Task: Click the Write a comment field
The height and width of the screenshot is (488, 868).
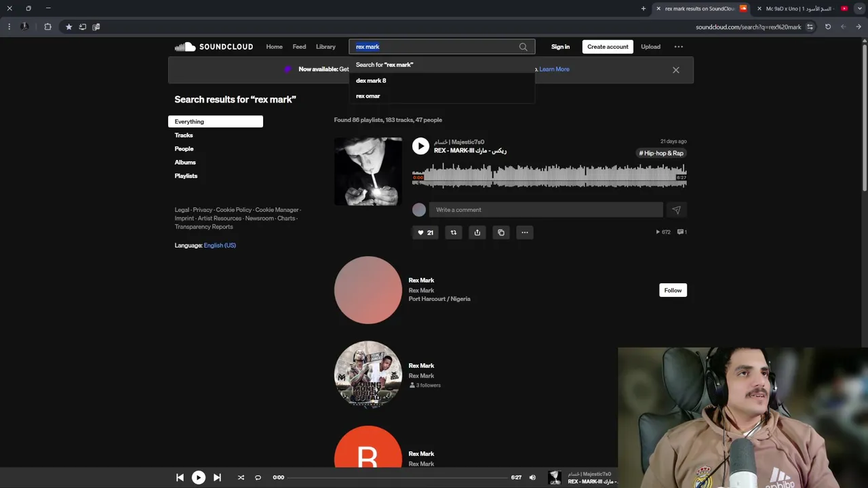Action: [x=546, y=210]
